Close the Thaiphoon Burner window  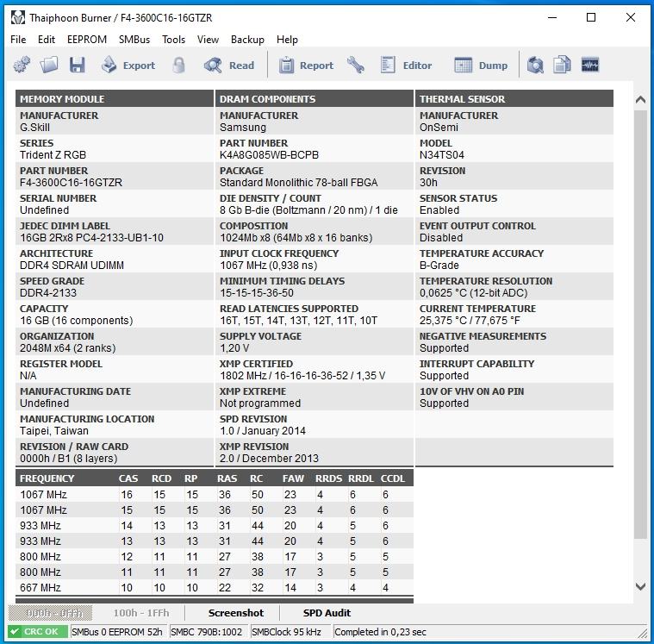630,17
